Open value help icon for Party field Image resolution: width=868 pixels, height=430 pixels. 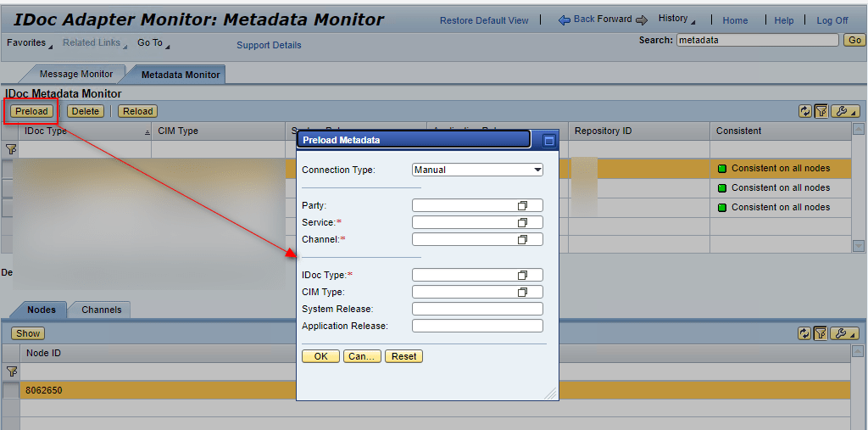(x=523, y=205)
